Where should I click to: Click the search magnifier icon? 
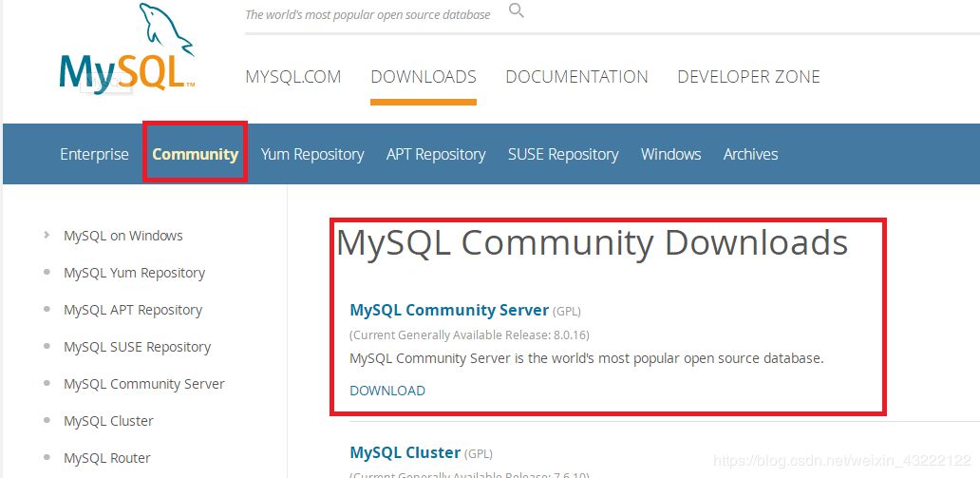(x=517, y=10)
